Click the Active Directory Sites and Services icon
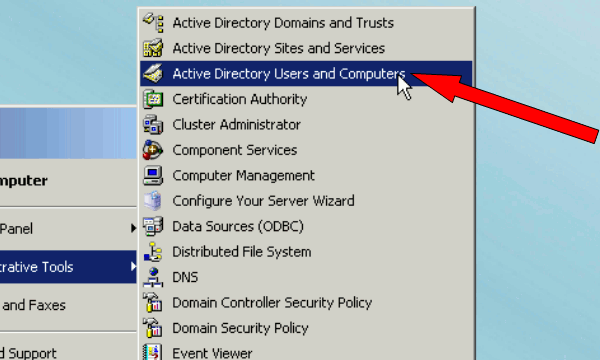 coord(153,48)
